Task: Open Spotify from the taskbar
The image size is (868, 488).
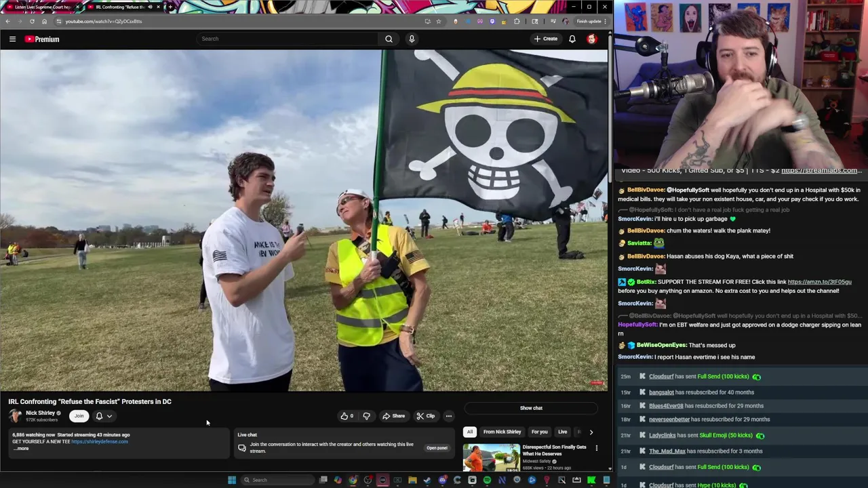Action: (487, 480)
